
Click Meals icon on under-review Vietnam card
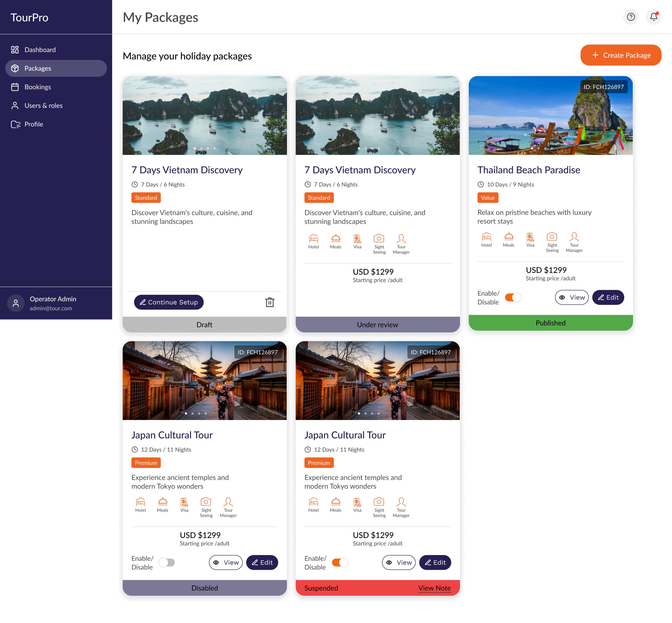tap(336, 239)
